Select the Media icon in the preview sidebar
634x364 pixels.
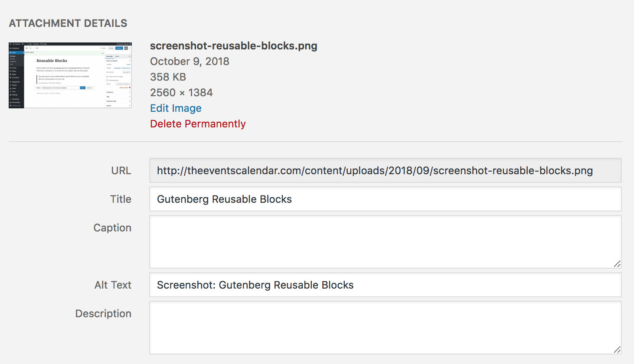[11, 71]
